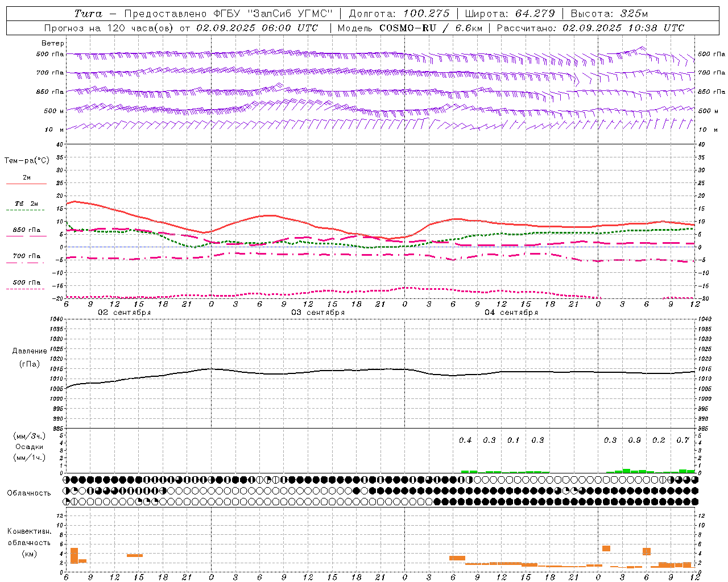Click the "Ветер" wind panel label

pyautogui.click(x=52, y=43)
